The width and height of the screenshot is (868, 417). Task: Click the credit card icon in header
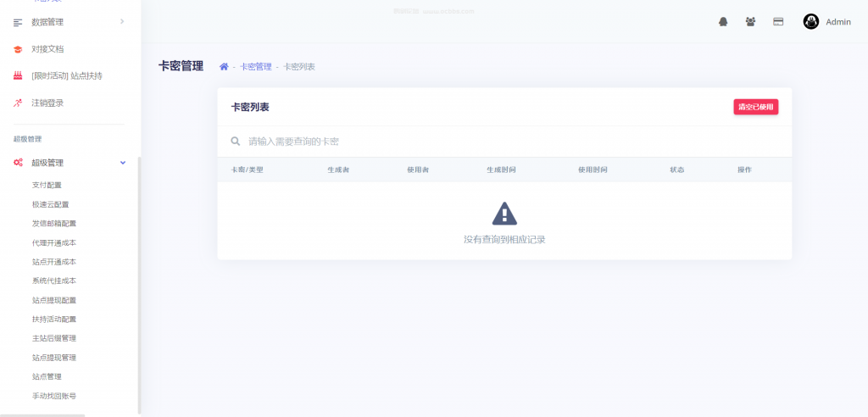778,21
